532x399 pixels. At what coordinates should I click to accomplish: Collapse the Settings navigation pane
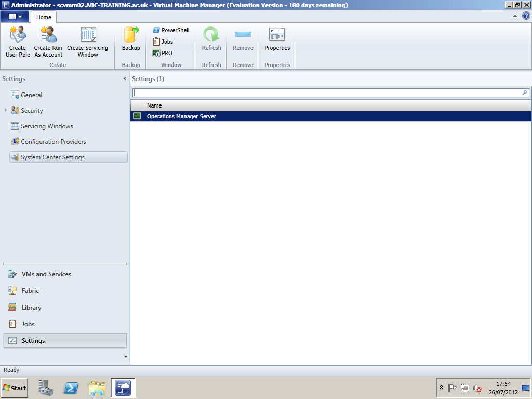point(125,79)
